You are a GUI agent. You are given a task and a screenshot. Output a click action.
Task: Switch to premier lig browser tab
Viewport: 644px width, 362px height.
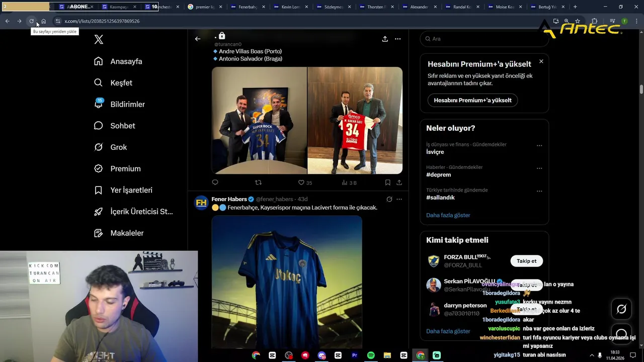[x=204, y=7]
